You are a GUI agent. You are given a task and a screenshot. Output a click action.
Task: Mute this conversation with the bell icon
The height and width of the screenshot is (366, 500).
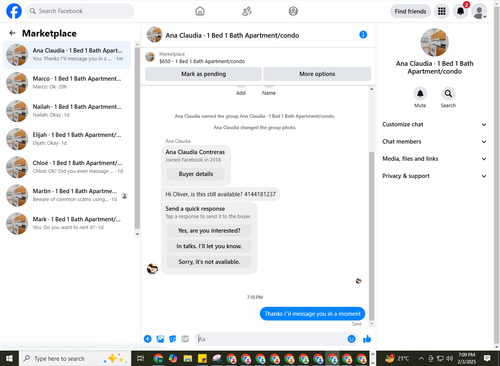pyautogui.click(x=420, y=94)
